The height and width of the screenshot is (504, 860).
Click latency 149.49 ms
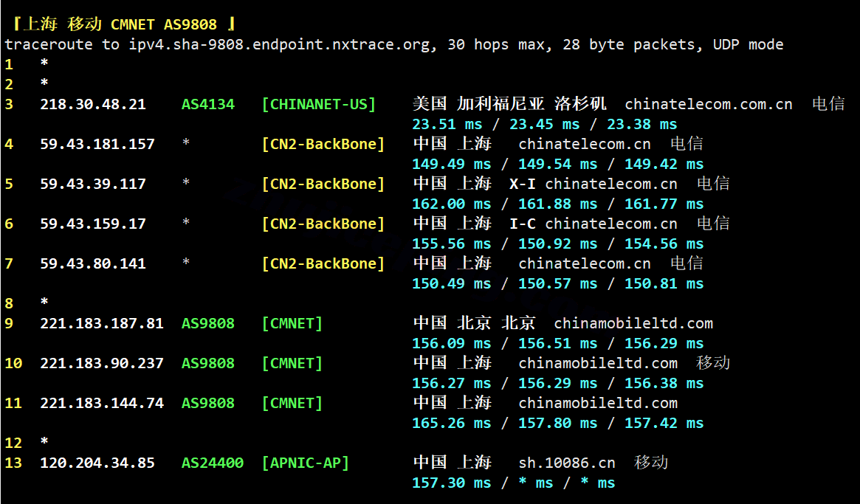451,164
